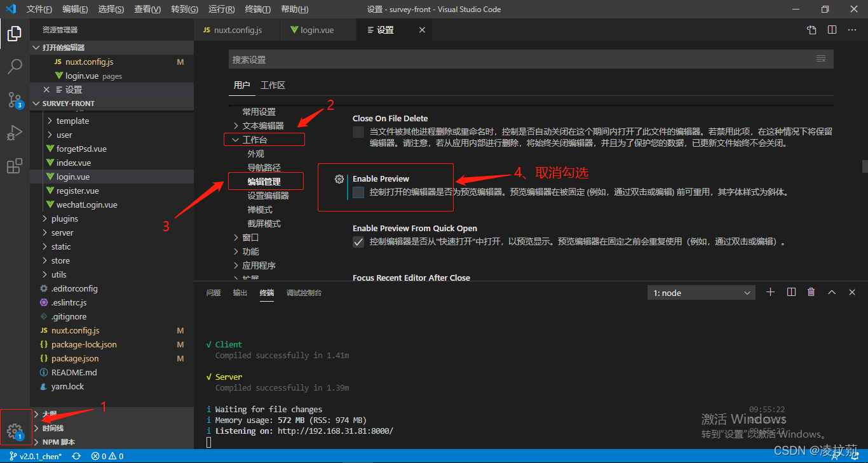
Task: Split the terminal panel
Action: 791,292
